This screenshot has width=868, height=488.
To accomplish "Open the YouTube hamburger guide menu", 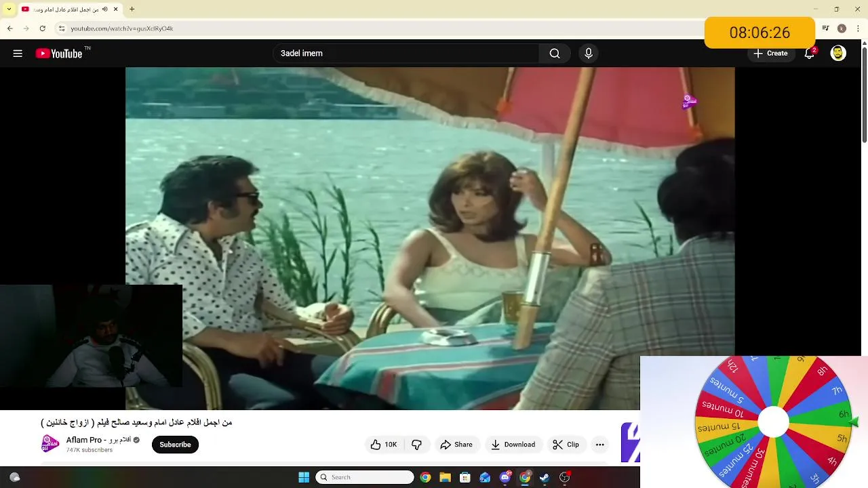I will (x=18, y=54).
